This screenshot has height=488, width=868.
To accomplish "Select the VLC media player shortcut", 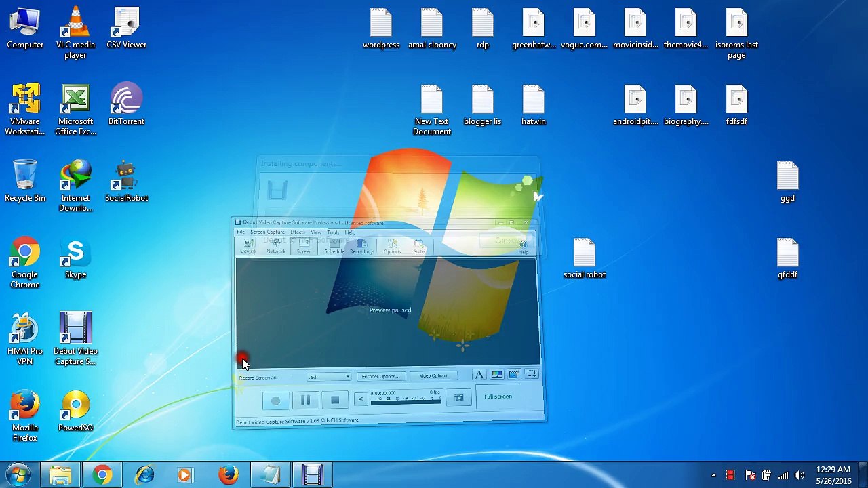I will click(x=75, y=33).
